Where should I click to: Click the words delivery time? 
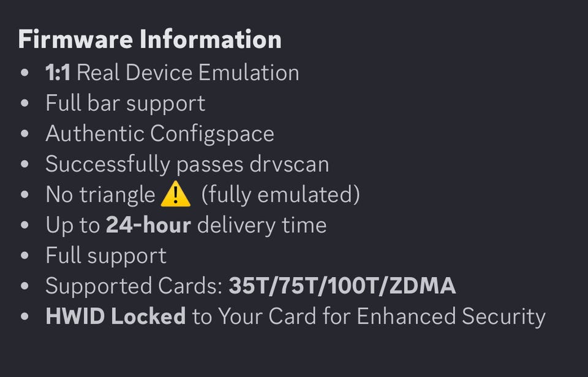coord(262,226)
